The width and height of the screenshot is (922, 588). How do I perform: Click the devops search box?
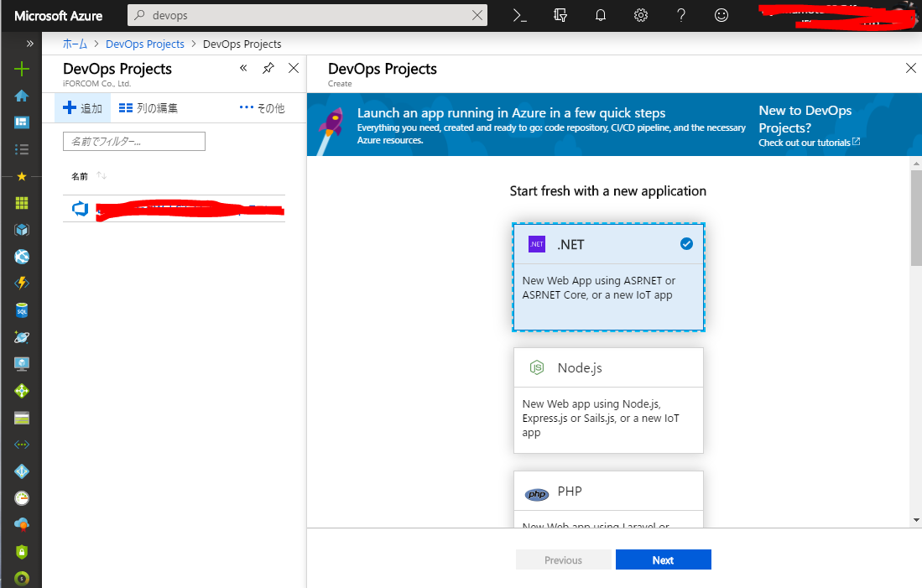pyautogui.click(x=308, y=15)
